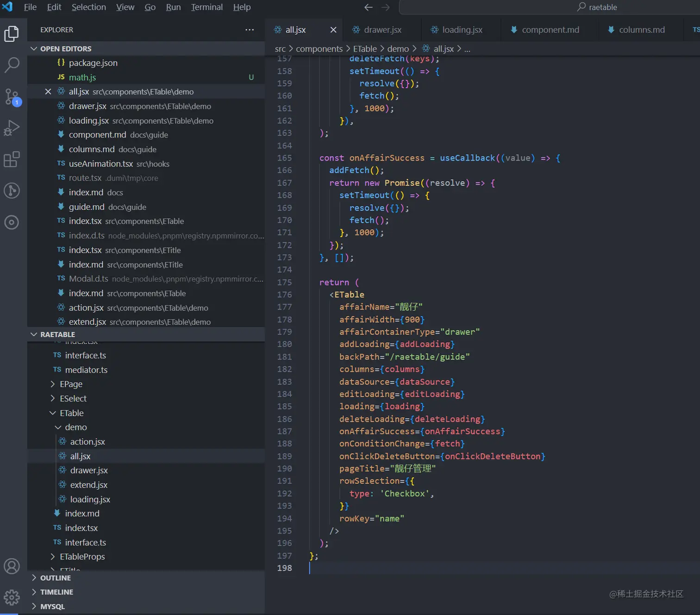Expand the OUTLINE panel
700x615 pixels.
tap(55, 578)
